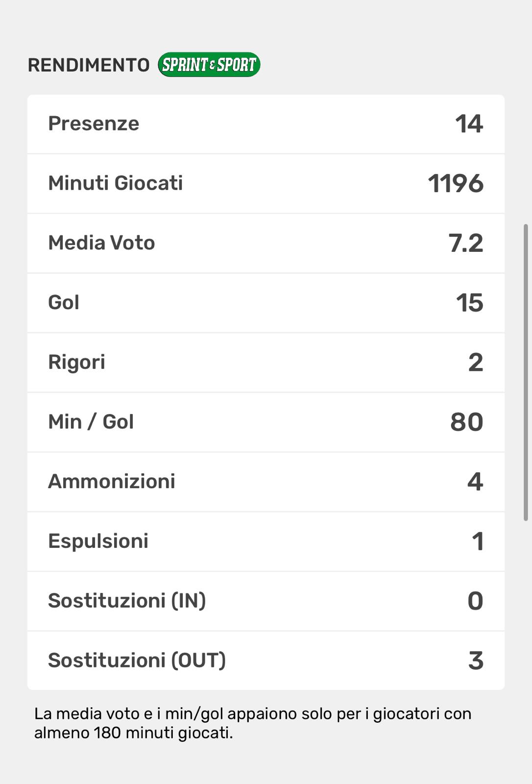532x784 pixels.
Task: Select the Rigori row
Action: tap(266, 363)
